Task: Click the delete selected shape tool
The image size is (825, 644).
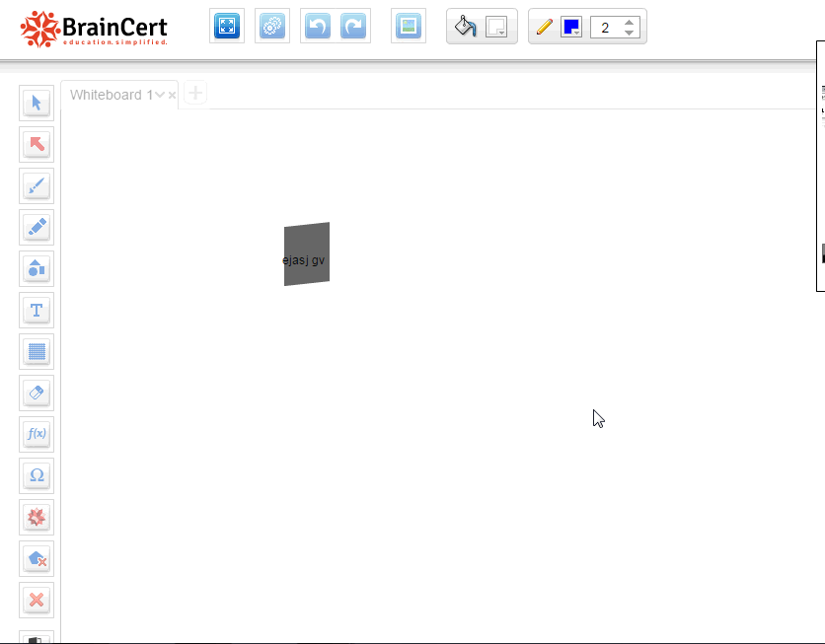Action: pyautogui.click(x=37, y=559)
